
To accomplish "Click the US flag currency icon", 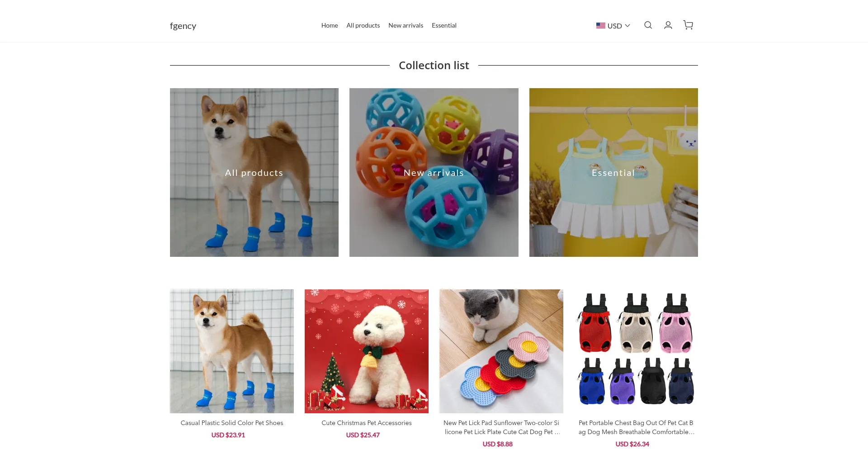I will (x=600, y=26).
